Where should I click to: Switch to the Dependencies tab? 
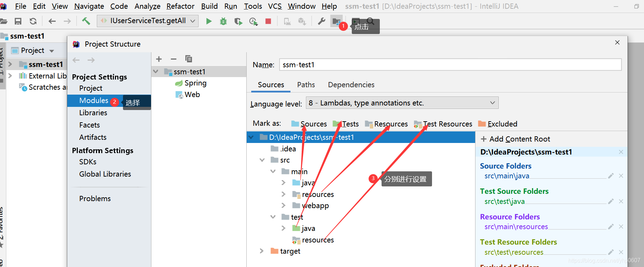351,85
